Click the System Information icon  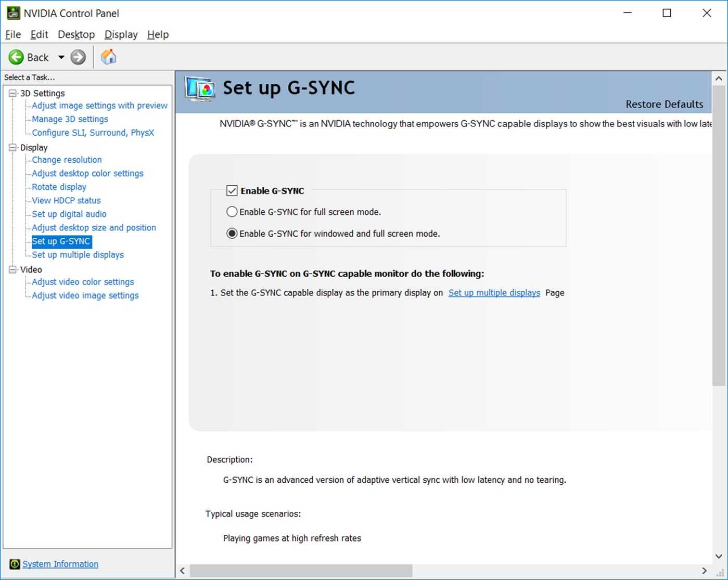[14, 564]
